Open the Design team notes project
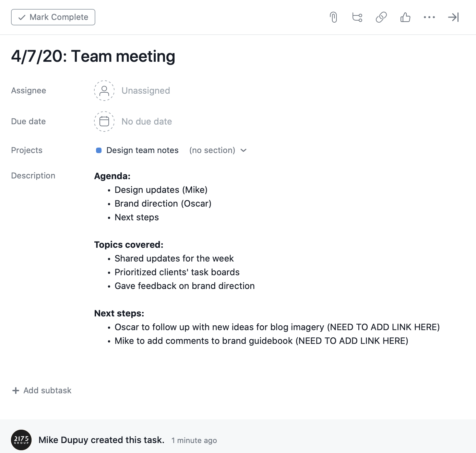Viewport: 476px width, 453px height. [x=142, y=150]
